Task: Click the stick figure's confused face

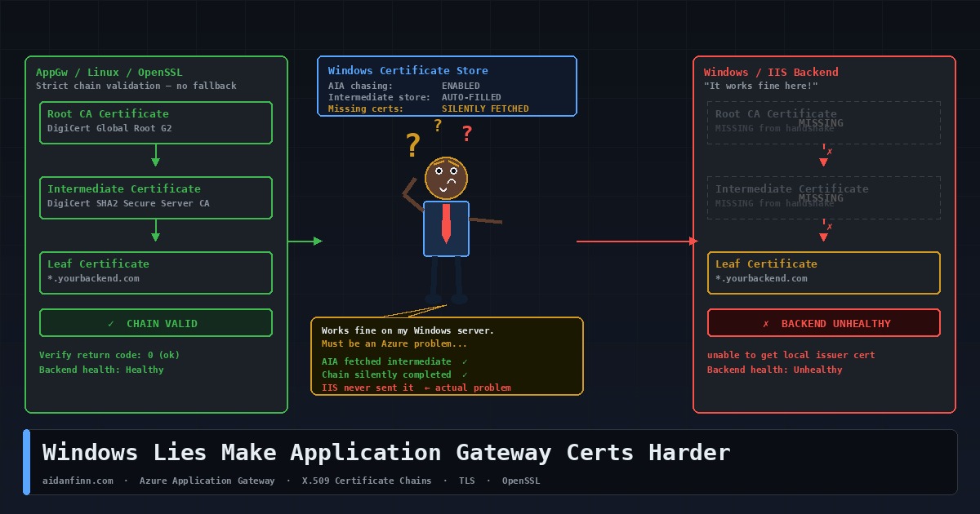Action: (x=446, y=179)
